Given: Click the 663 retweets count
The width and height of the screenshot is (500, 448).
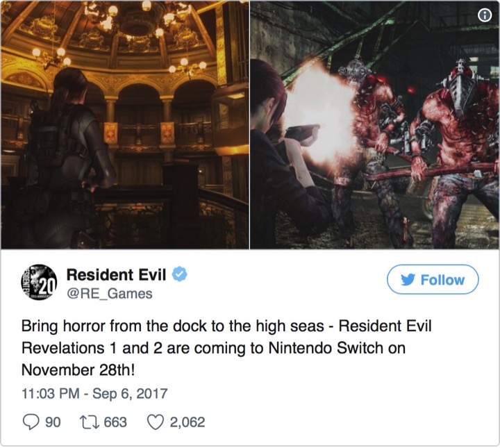Looking at the screenshot, I should 115,422.
